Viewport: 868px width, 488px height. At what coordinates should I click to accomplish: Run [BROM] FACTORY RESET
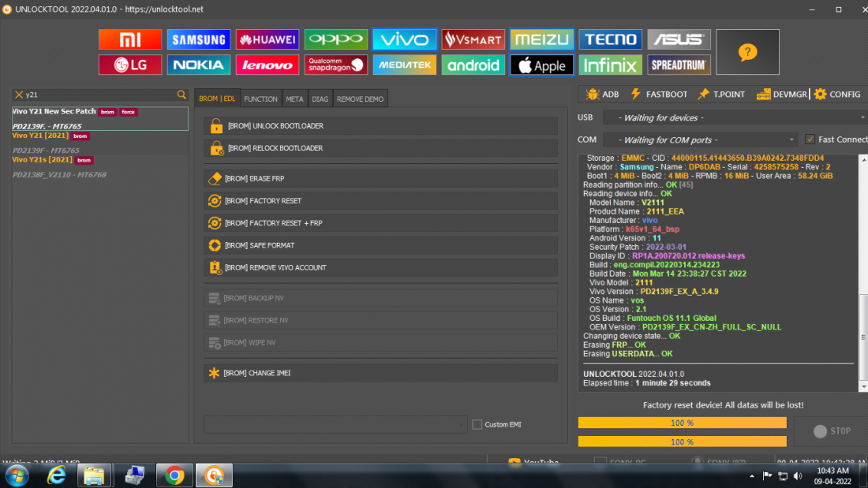(381, 200)
